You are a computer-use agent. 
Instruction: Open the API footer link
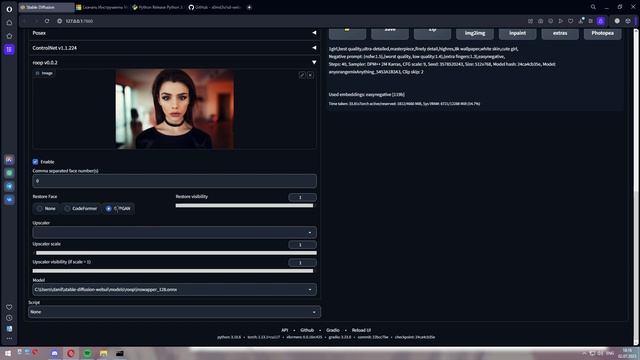coord(284,330)
